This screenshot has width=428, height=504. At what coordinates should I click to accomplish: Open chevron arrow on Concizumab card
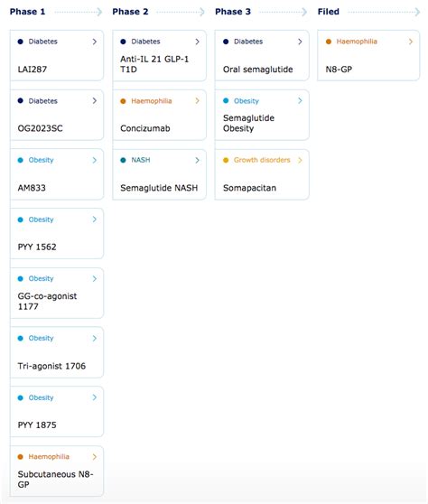point(197,101)
